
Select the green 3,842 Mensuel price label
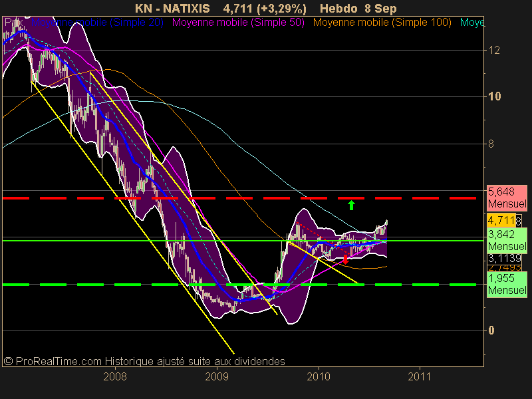[x=507, y=240]
